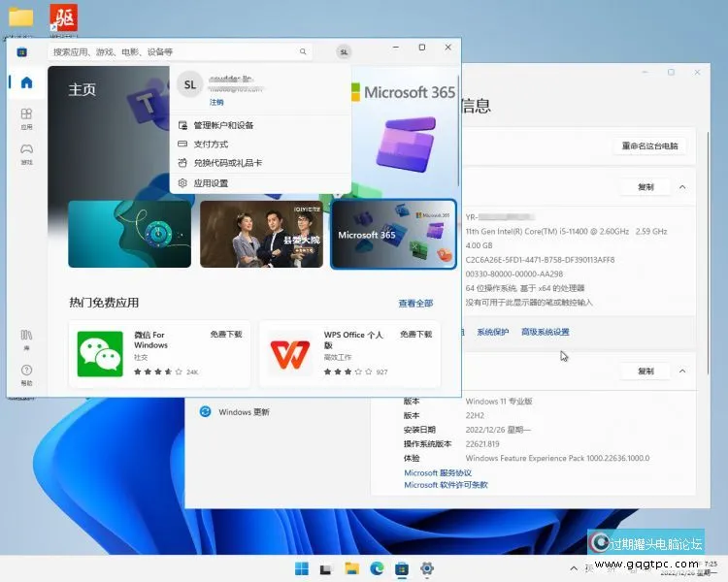Select 兑换代码或礼品卡 menu entry

pos(227,163)
